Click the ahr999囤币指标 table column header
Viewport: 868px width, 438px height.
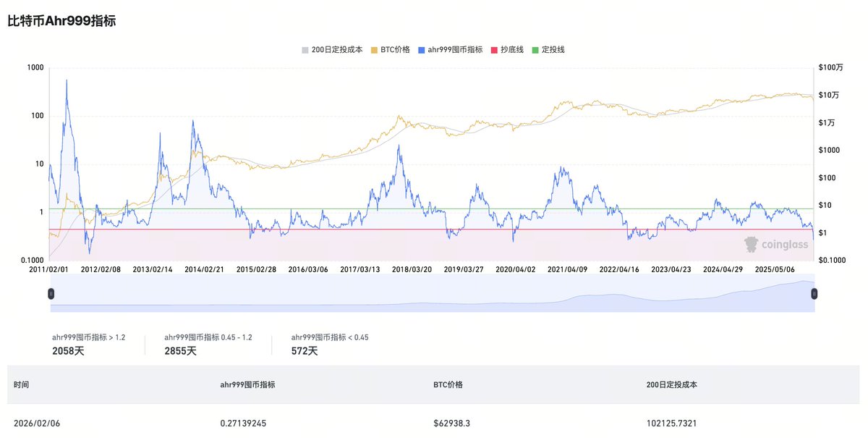click(247, 384)
